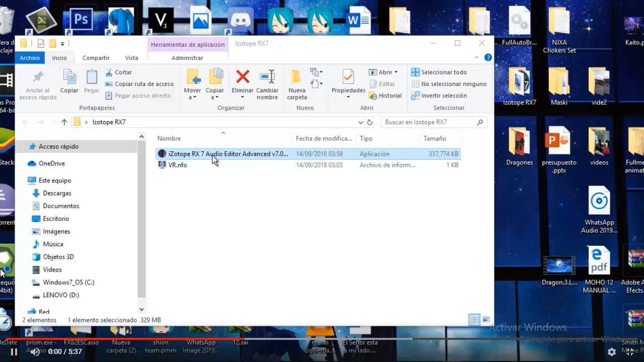
Task: Switch to large icons view button
Action: (486, 320)
